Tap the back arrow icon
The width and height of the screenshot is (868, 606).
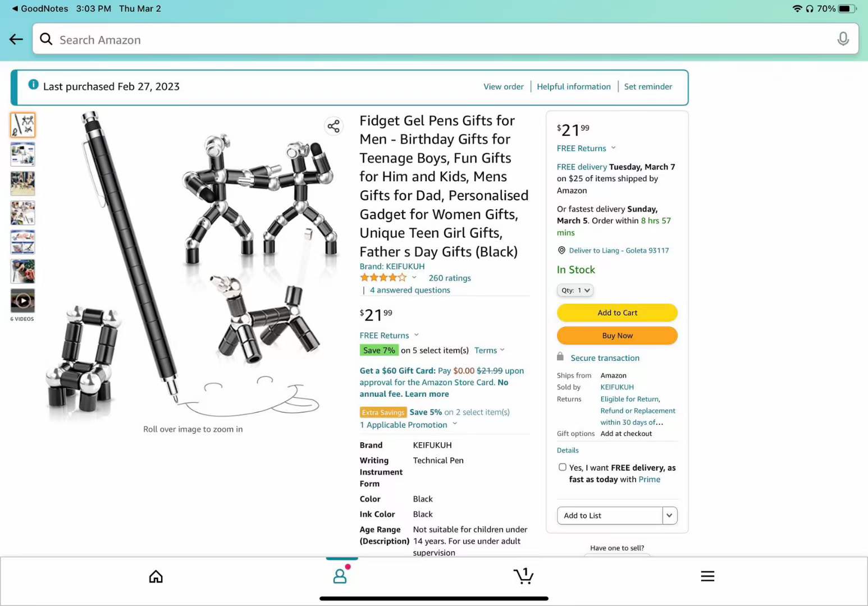pos(16,39)
